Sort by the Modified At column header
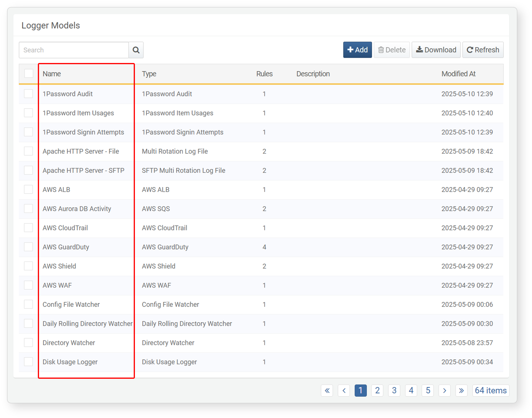This screenshot has width=532, height=418. coord(458,74)
